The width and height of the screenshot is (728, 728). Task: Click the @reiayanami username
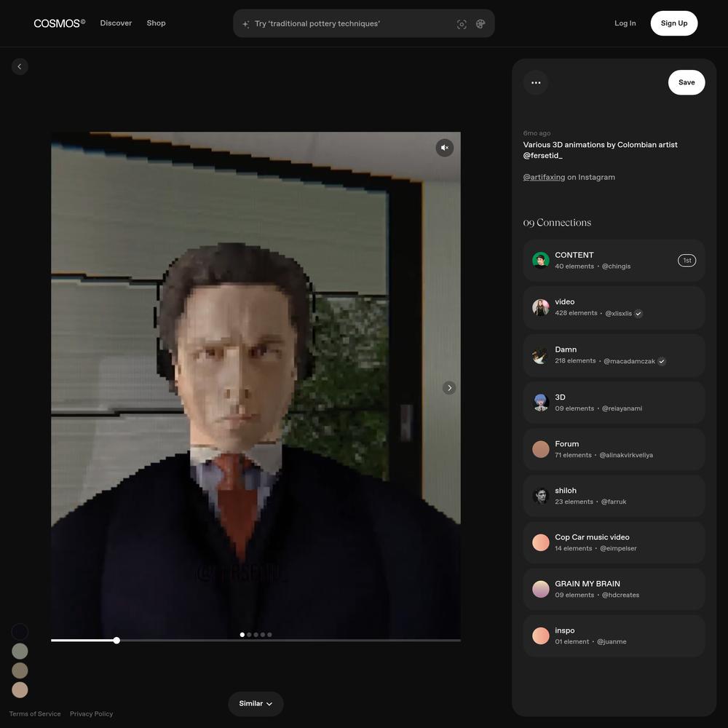tap(622, 408)
